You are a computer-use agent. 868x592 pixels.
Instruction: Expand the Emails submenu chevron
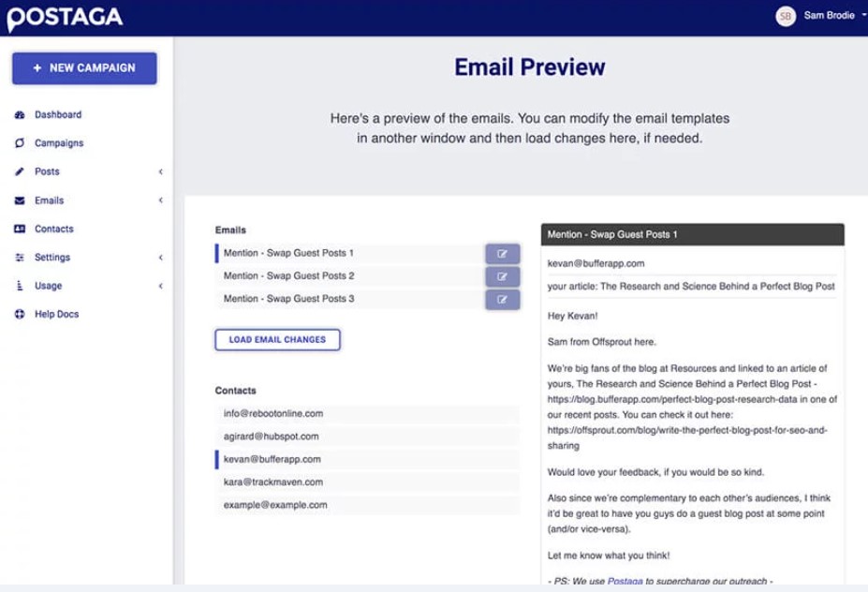coord(160,200)
